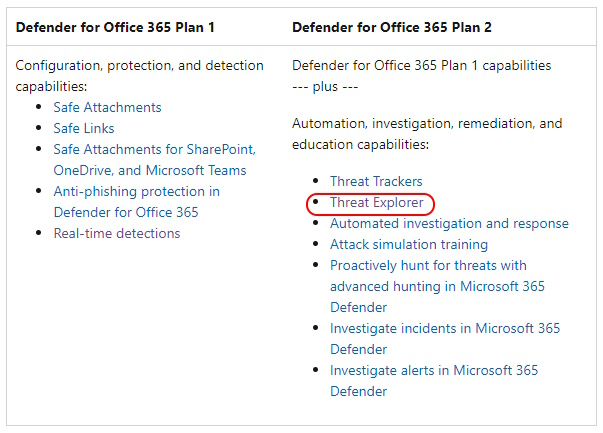Viewport: 603px width, 433px height.
Task: Click the Configuration, protection, and detection capabilities text
Action: 139,76
